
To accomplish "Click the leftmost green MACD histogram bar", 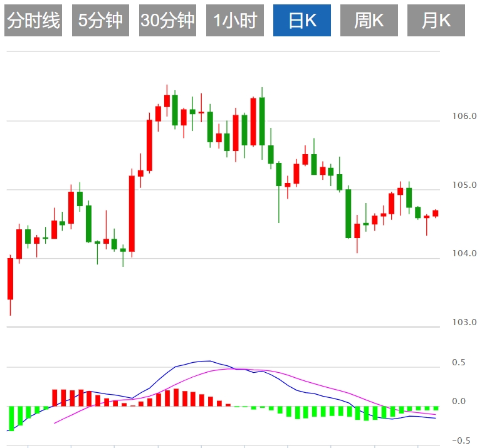I will (x=11, y=418).
